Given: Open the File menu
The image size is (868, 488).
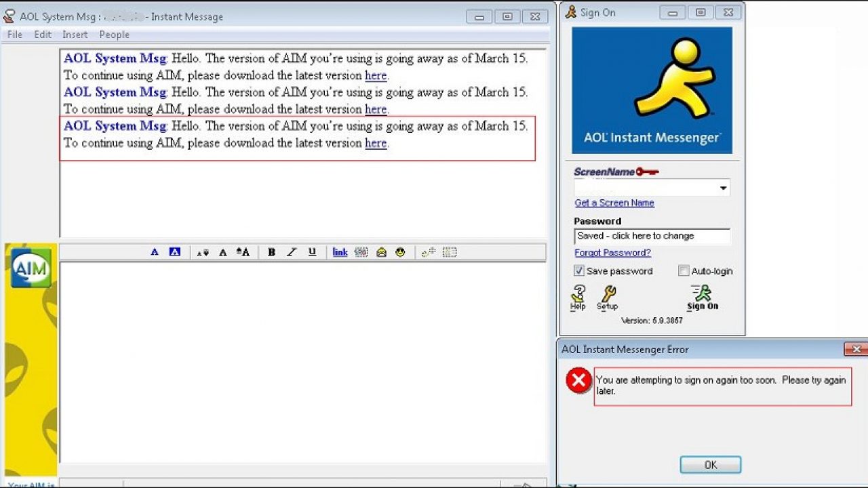Looking at the screenshot, I should pos(15,35).
